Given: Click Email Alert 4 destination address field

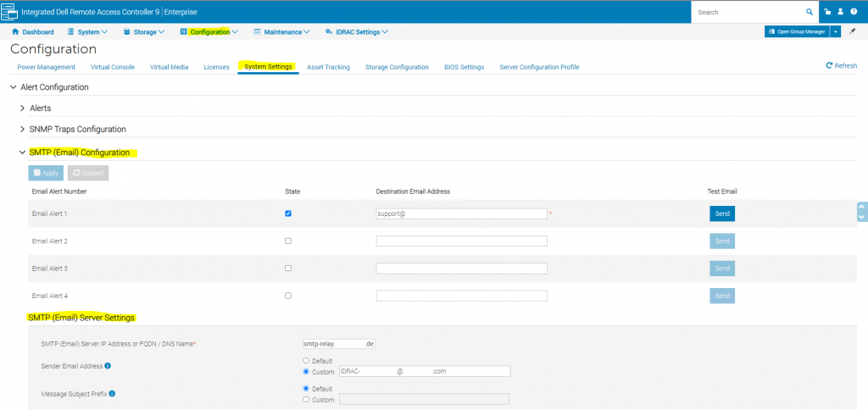Looking at the screenshot, I should pos(462,296).
